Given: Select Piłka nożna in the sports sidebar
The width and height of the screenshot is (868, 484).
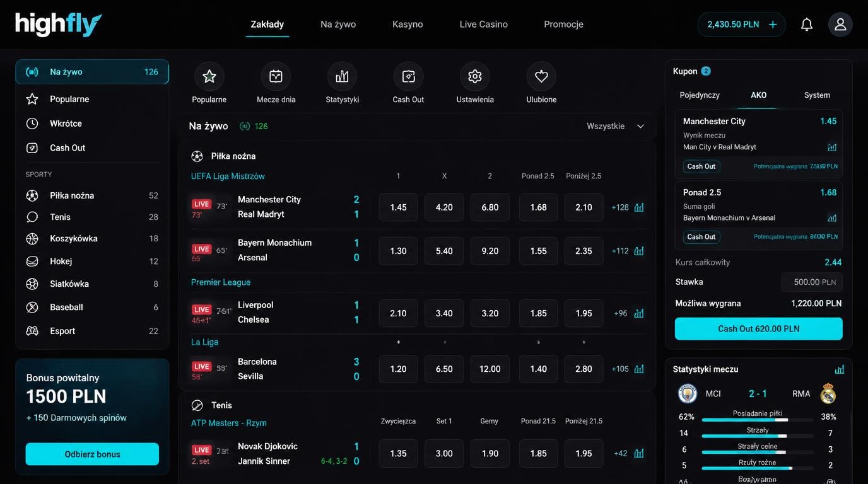Looking at the screenshot, I should coord(92,195).
